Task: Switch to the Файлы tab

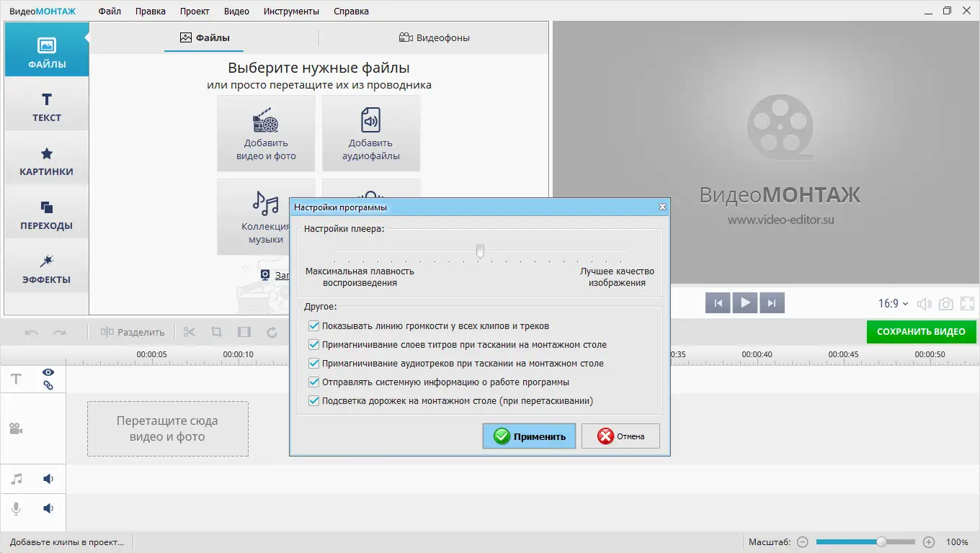Action: pyautogui.click(x=205, y=37)
